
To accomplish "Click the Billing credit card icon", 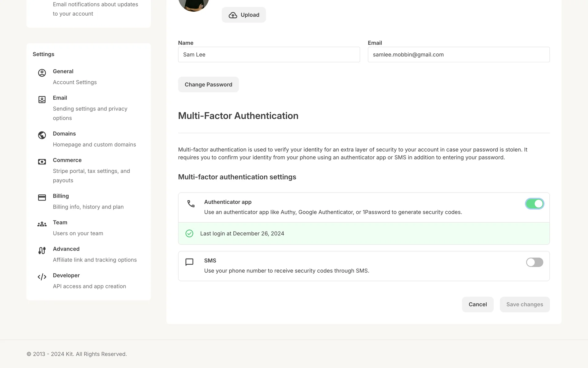I will tap(42, 197).
